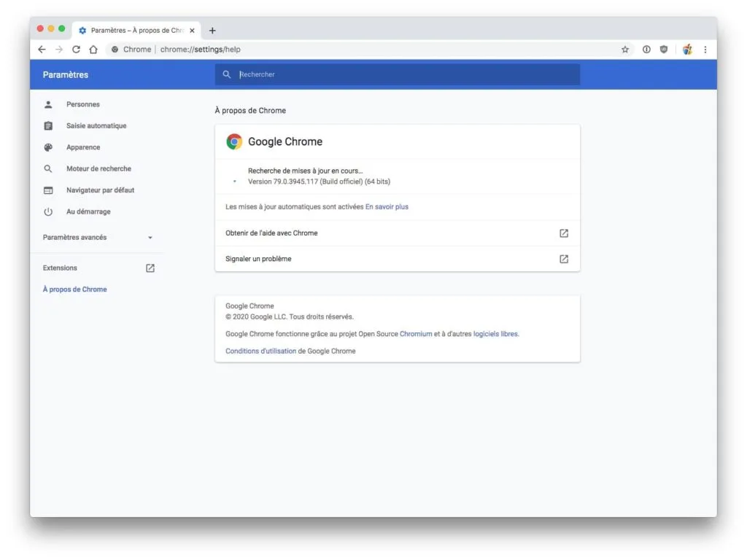
Task: Open the circled info extension icon
Action: [x=646, y=50]
